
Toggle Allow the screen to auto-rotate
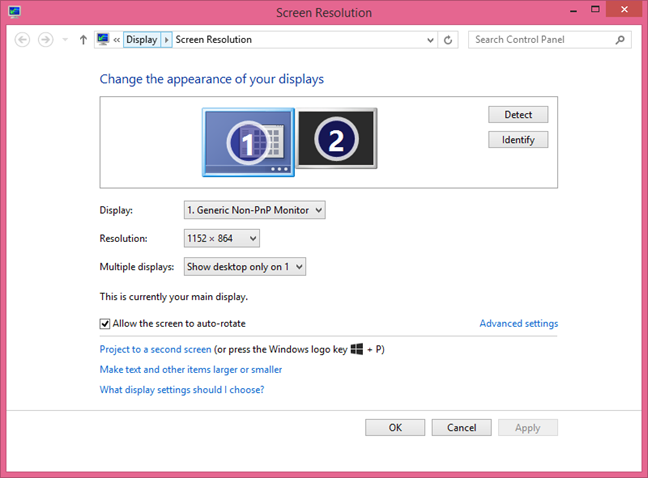[105, 323]
